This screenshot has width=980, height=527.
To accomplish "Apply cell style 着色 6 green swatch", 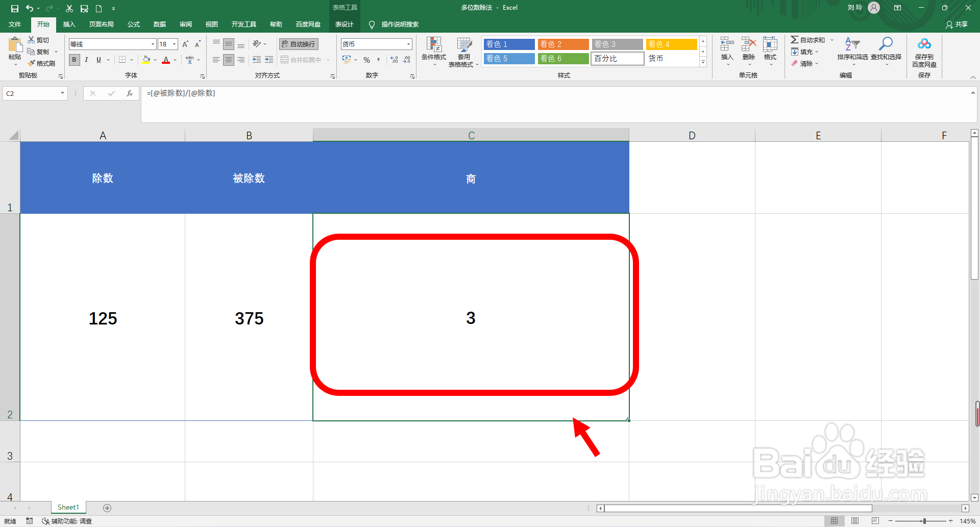I will [563, 59].
